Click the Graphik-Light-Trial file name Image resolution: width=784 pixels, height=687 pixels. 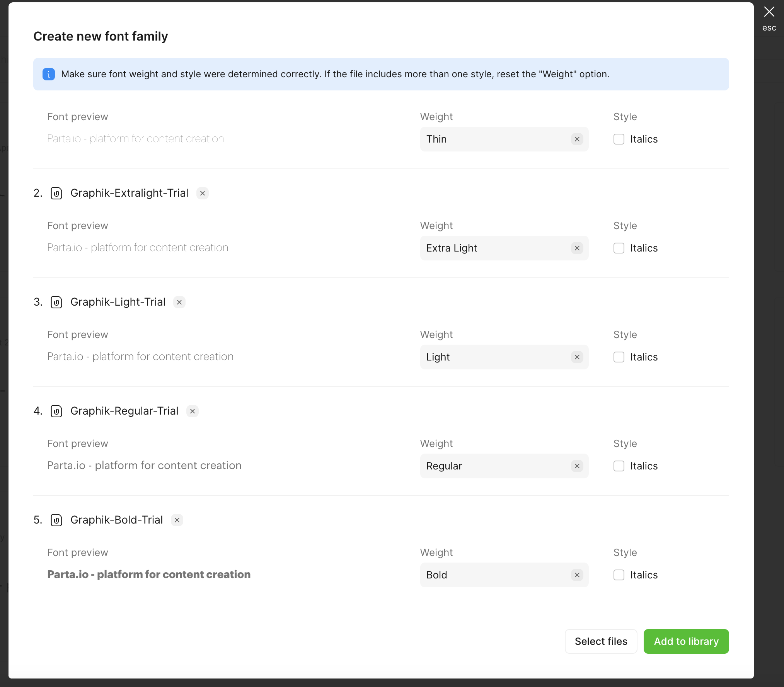click(118, 302)
